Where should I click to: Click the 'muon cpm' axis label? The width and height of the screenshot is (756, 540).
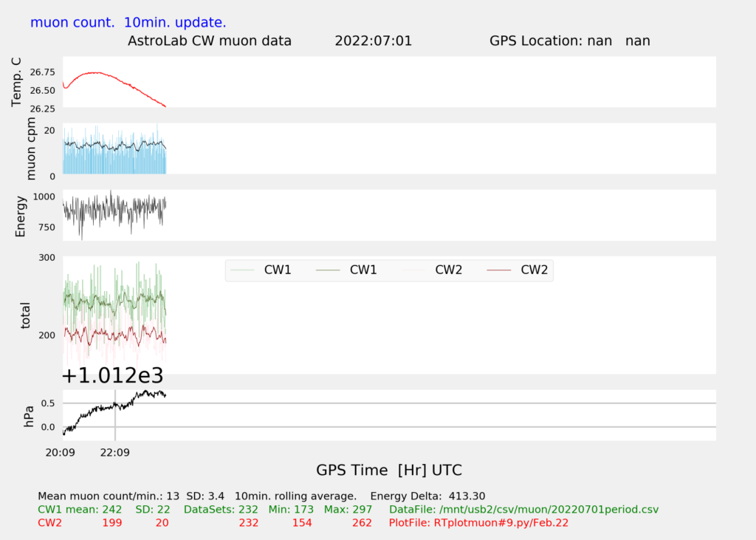click(x=31, y=148)
